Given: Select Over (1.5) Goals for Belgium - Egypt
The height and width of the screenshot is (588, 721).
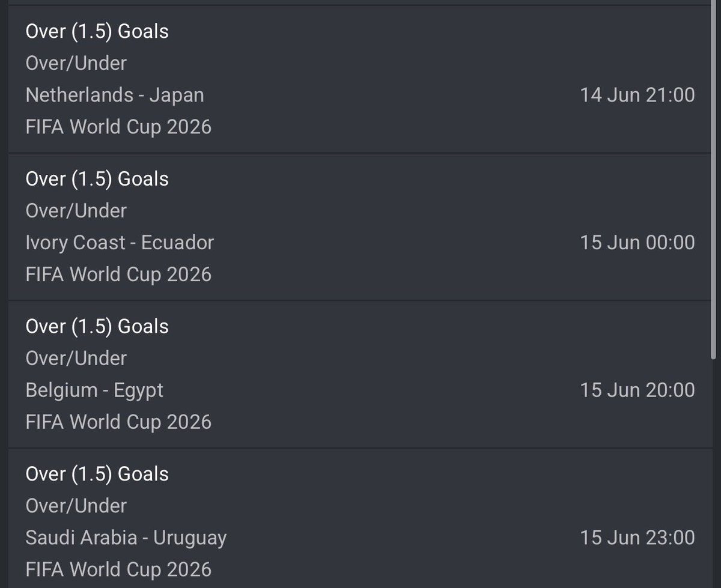Looking at the screenshot, I should coord(97,327).
